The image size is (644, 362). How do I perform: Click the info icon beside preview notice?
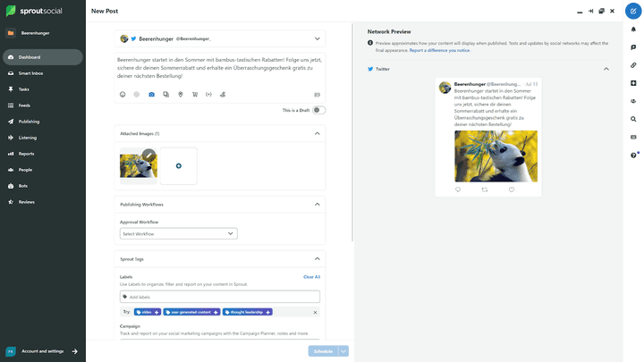[370, 43]
